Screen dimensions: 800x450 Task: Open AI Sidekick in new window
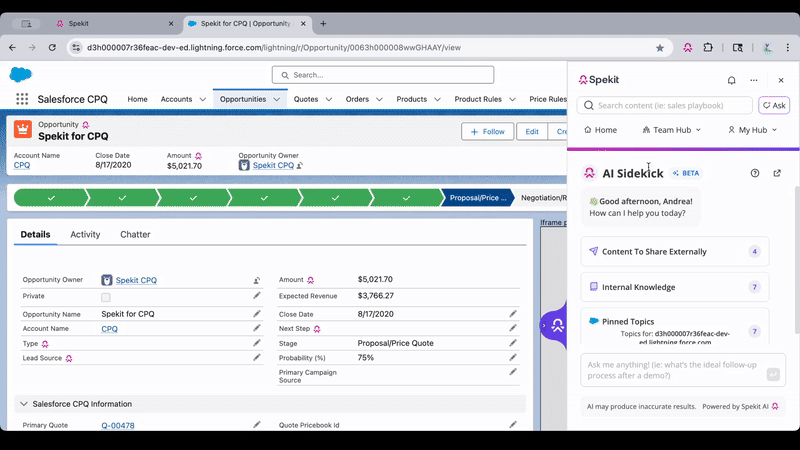pos(777,173)
